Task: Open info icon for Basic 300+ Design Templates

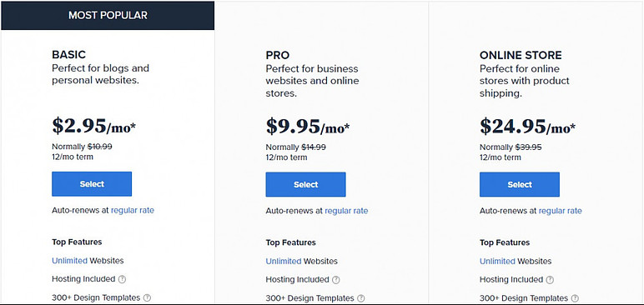Action: point(147,297)
